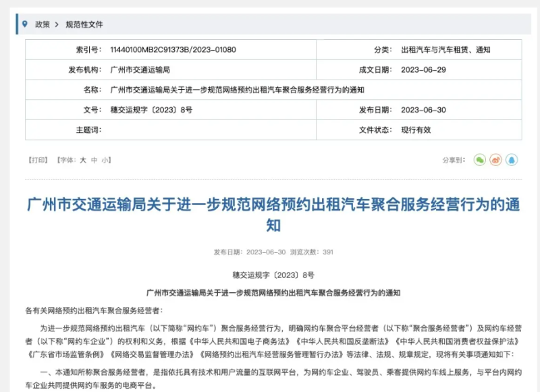Click the 打印 print link
The height and width of the screenshot is (392, 540).
click(38, 160)
